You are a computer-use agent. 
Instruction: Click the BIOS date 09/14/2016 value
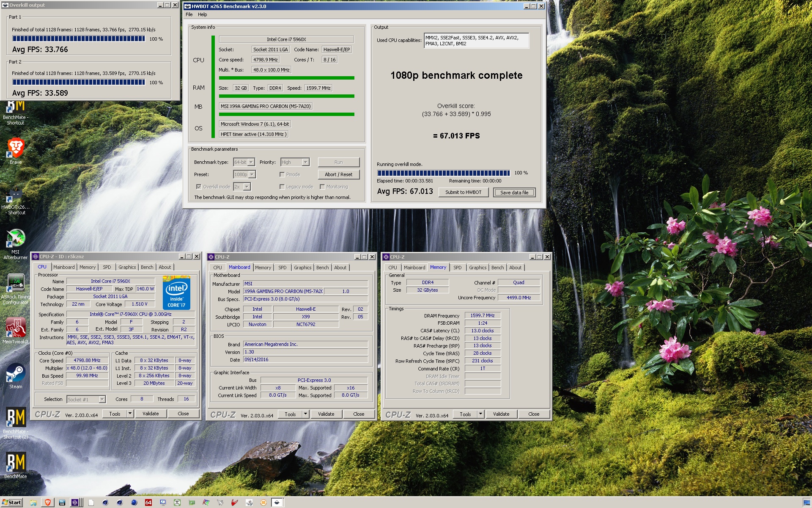[305, 359]
